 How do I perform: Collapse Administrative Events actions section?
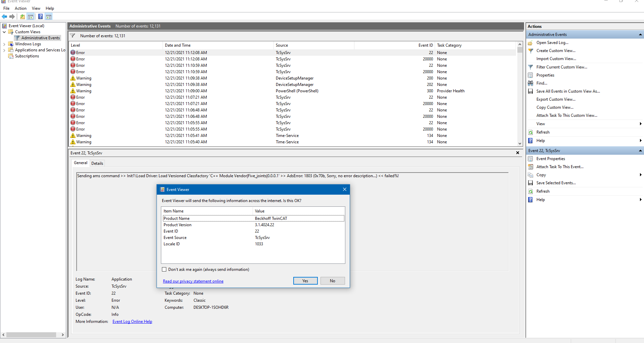pyautogui.click(x=640, y=35)
